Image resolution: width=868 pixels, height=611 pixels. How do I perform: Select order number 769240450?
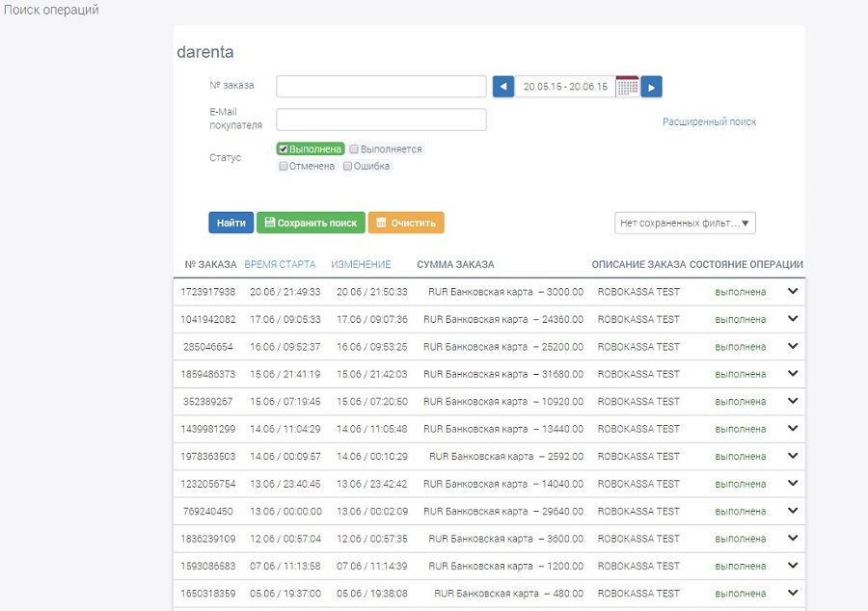[x=208, y=512]
